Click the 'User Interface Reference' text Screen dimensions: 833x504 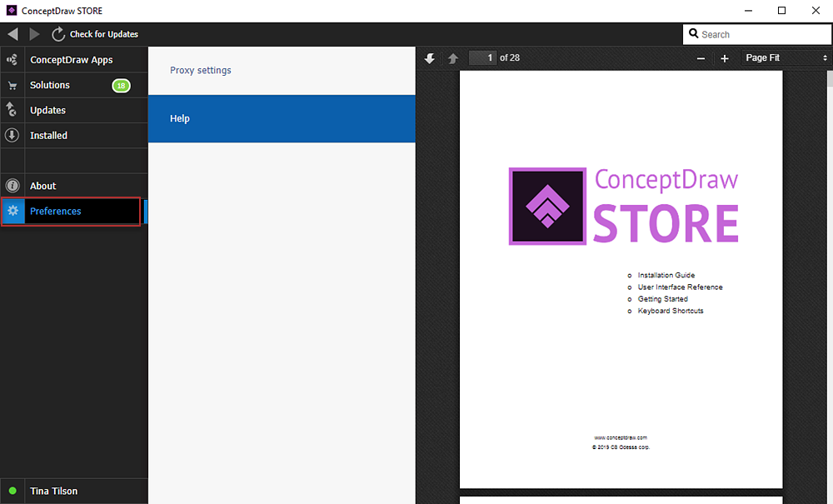(680, 287)
